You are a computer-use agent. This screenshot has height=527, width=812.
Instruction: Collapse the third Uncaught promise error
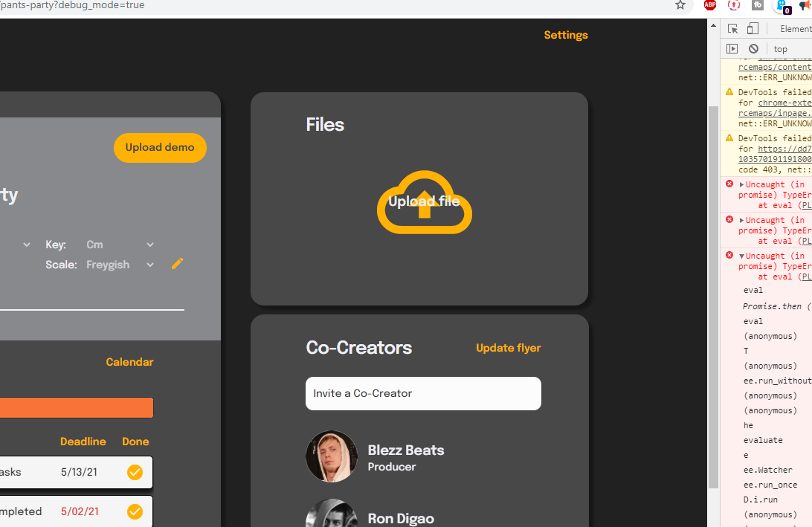click(x=741, y=256)
